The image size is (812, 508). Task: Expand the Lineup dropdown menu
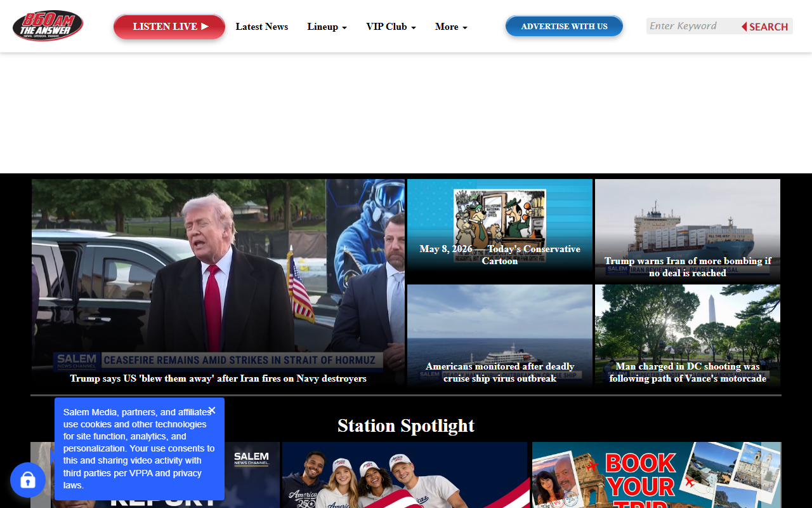pos(327,27)
